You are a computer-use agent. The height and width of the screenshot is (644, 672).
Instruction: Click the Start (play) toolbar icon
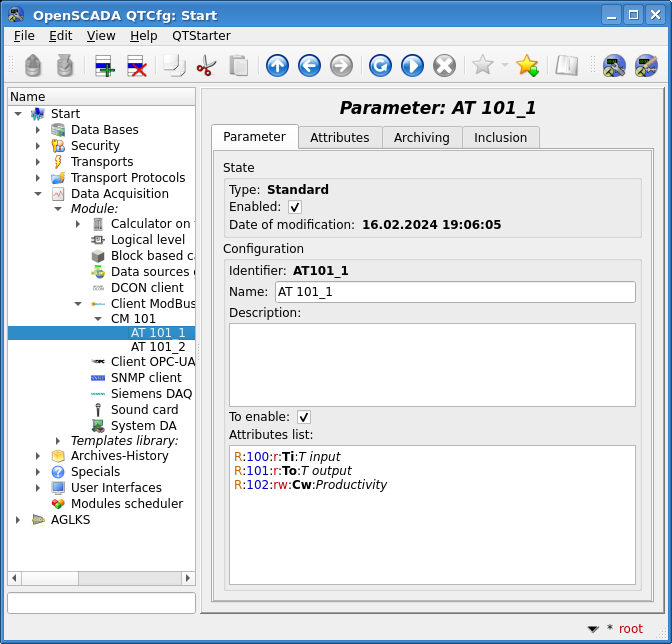[x=412, y=66]
